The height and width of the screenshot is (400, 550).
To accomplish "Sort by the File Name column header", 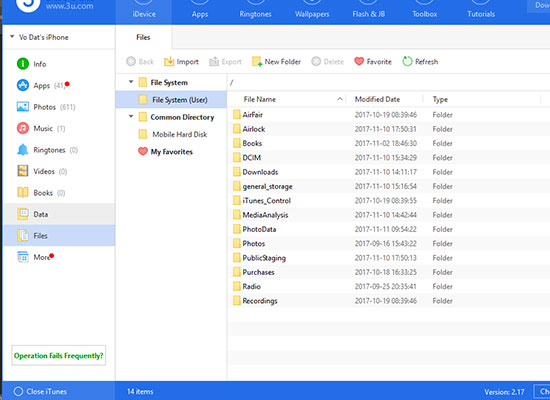I will point(260,99).
